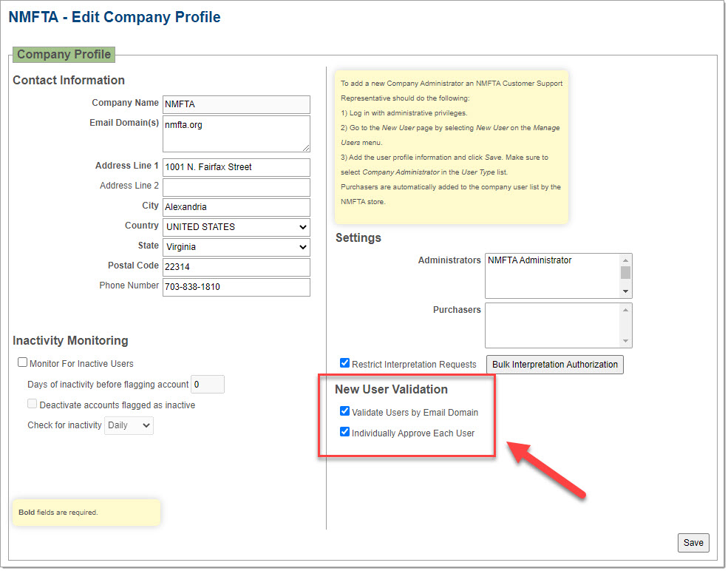Click the Email Domain(s) text area
Screen dimensions: 728x571
pos(237,135)
